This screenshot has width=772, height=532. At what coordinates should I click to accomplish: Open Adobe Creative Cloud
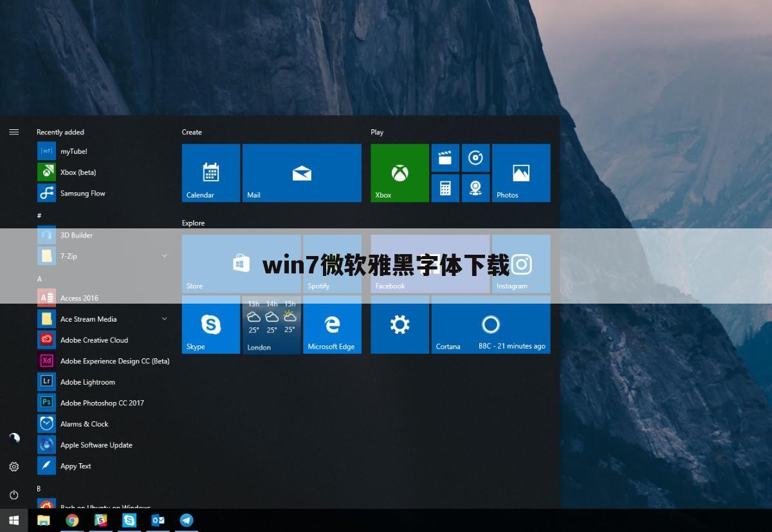[x=103, y=340]
